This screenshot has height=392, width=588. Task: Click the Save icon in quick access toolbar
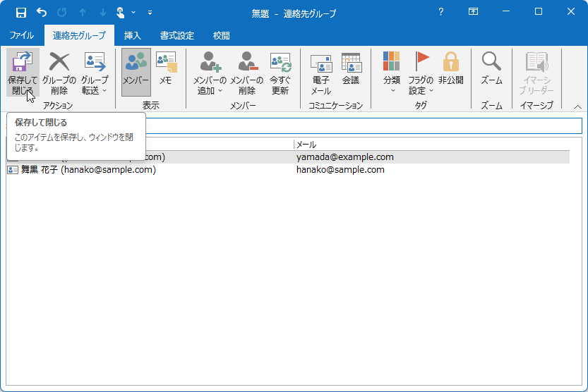click(x=21, y=13)
